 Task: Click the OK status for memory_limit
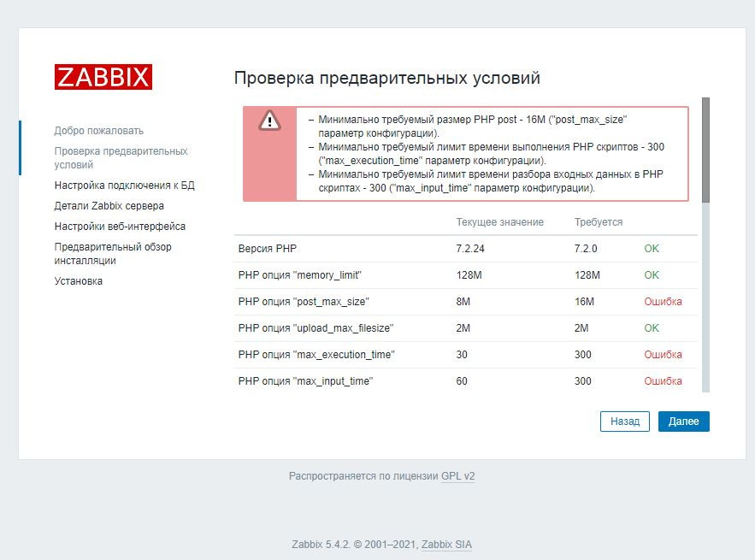pos(652,275)
